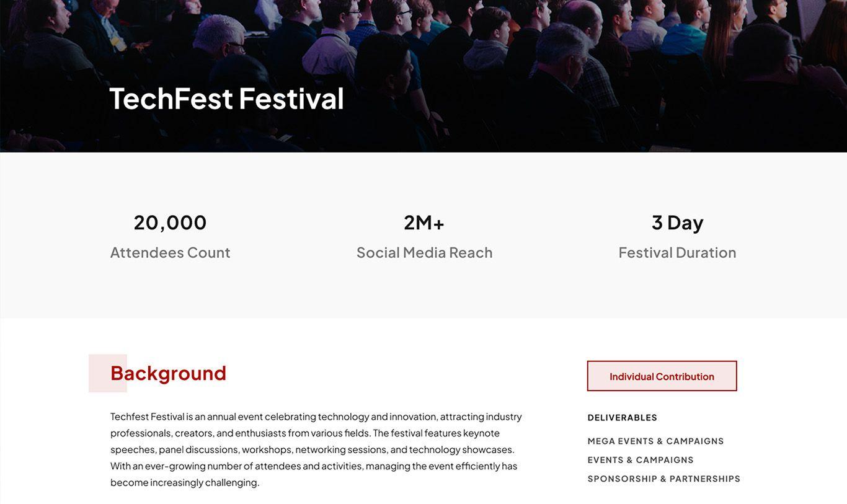Open Sponsorship & Partnerships deliverable
Viewport: 847px width, 504px height.
point(663,479)
